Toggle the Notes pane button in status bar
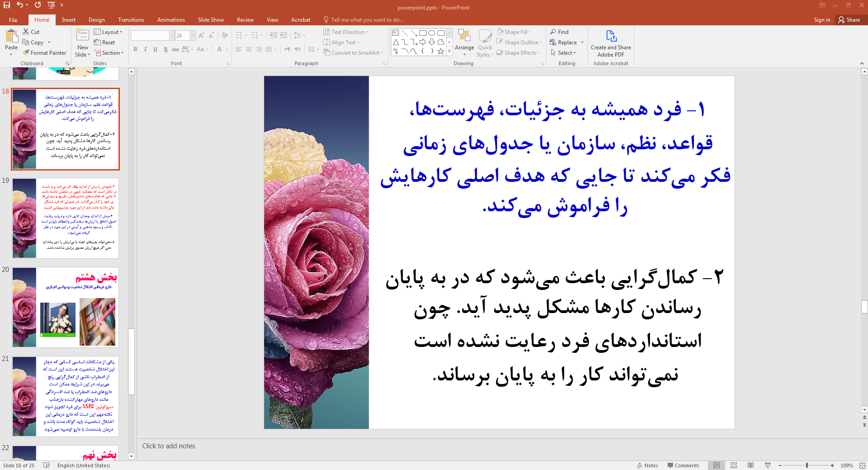Image resolution: width=868 pixels, height=470 pixels. pos(647,465)
